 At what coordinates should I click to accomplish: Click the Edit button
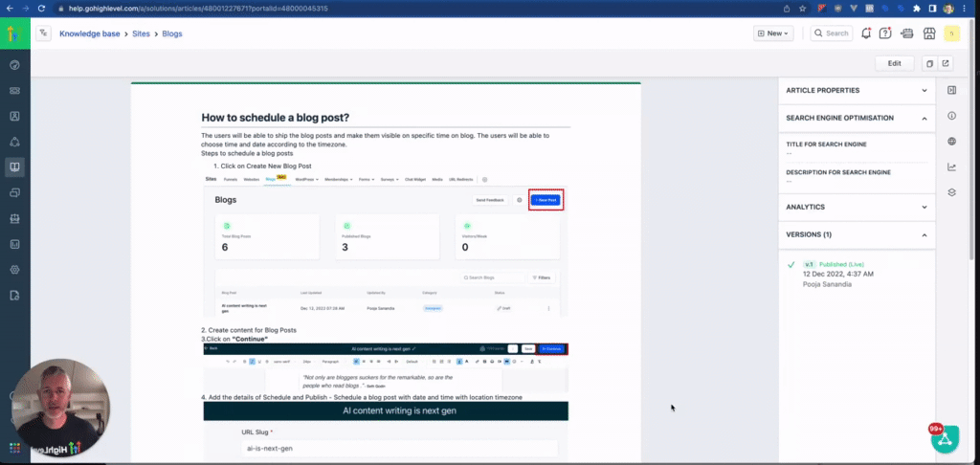point(895,64)
